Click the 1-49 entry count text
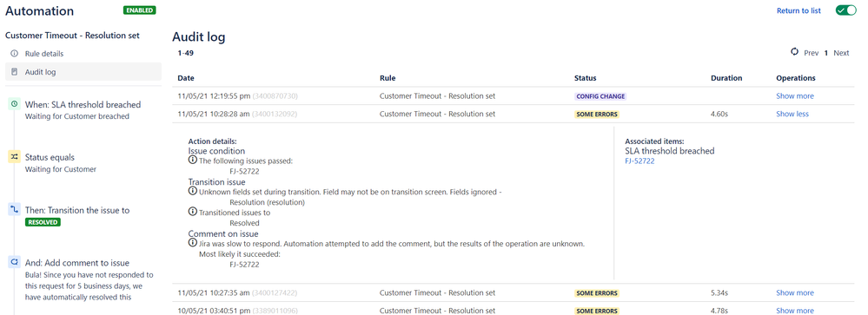 pyautogui.click(x=185, y=53)
